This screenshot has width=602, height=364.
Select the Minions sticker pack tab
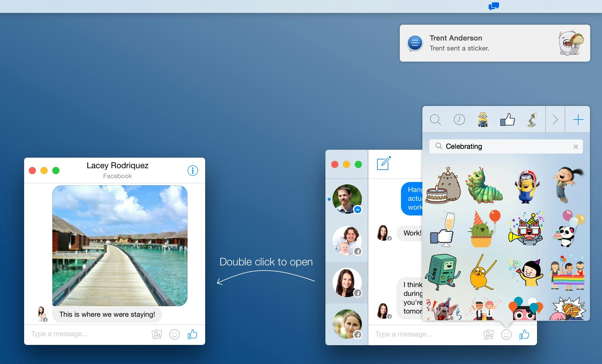point(483,119)
